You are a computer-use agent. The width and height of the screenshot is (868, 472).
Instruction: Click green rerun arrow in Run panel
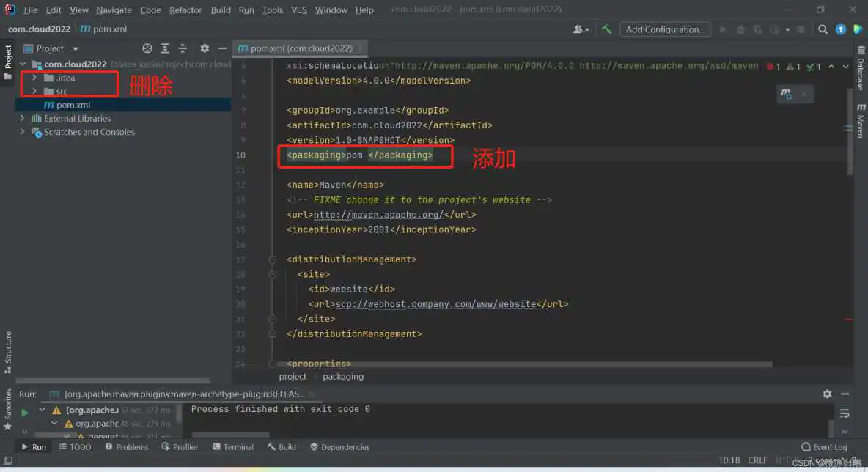24,412
